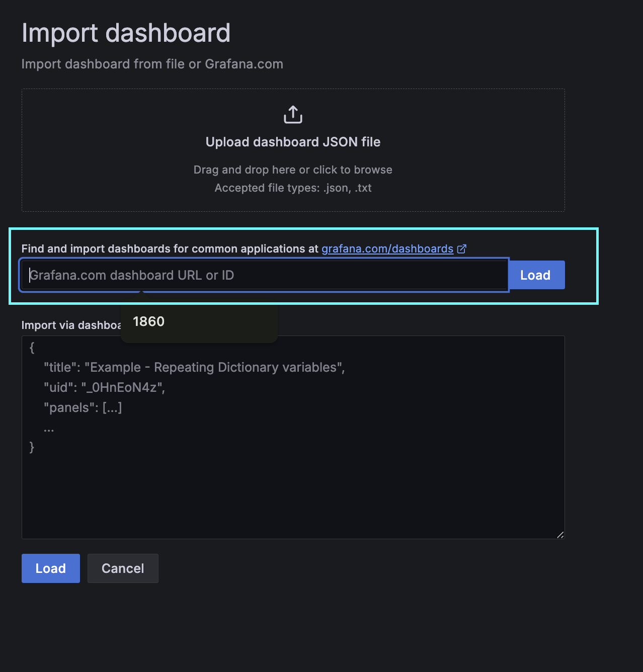Click the "Import via dashboard" label
The height and width of the screenshot is (672, 643).
tap(71, 325)
